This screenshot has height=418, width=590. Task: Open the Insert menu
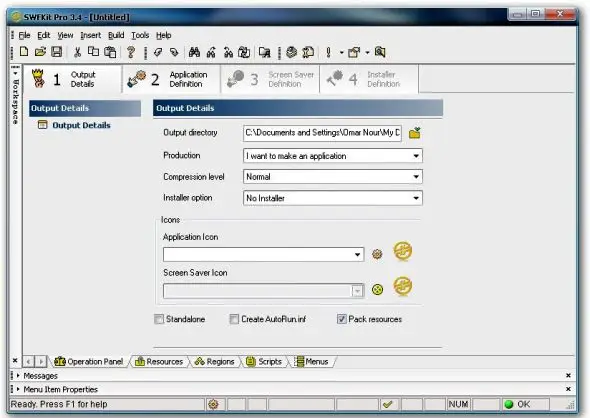(91, 35)
